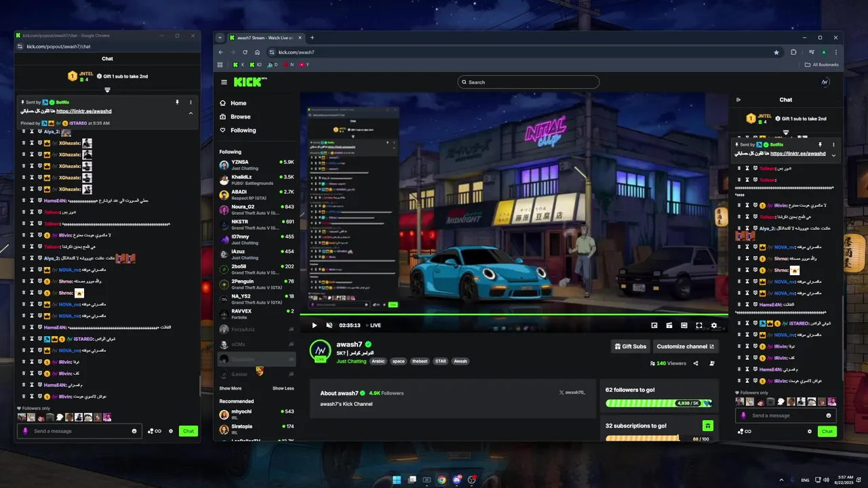Screen dimensions: 868x488
Task: Jump to LIVE in the player
Action: (x=372, y=325)
